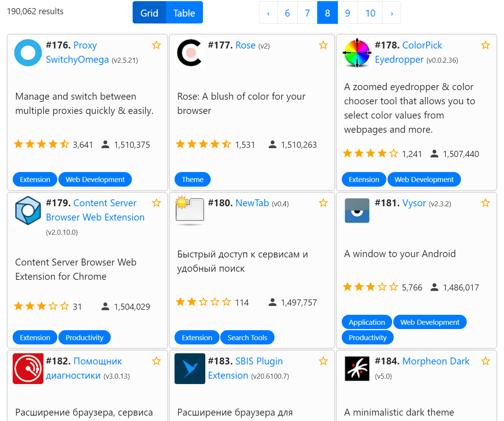Favorite Rose theme using the star
Image resolution: width=504 pixels, height=421 pixels.
(x=323, y=45)
